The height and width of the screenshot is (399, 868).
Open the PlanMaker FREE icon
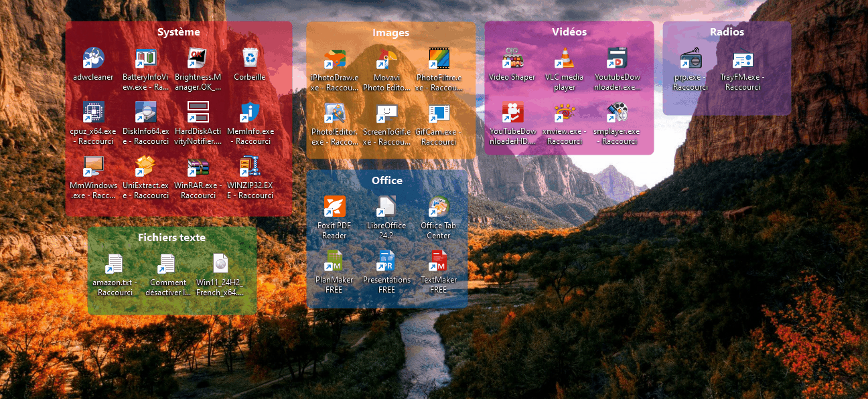(334, 260)
